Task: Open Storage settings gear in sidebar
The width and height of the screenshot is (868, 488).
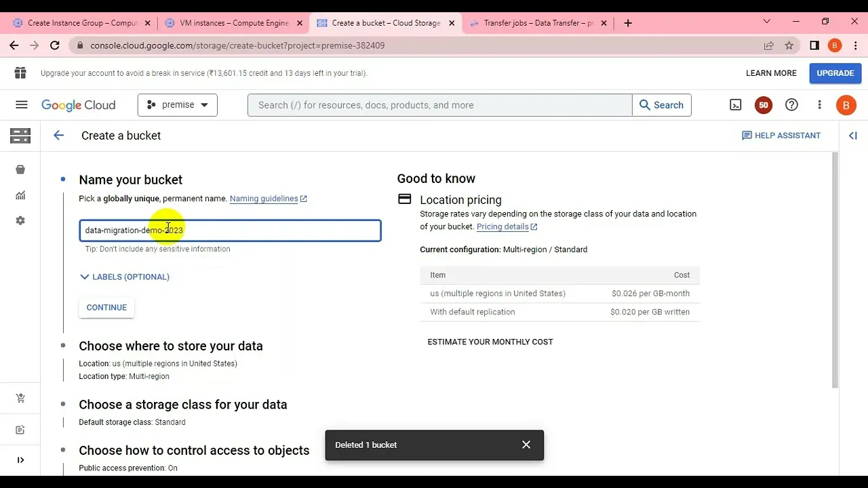Action: point(20,221)
